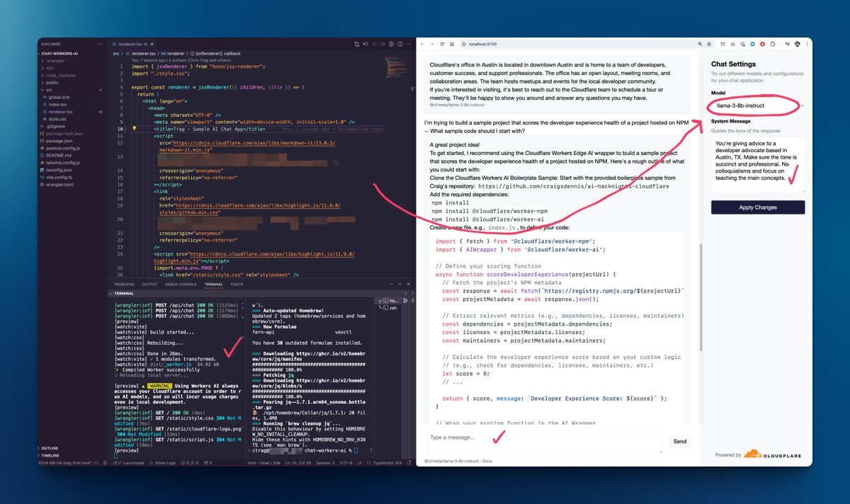Open tailwind.config.js in Explorer
The image size is (850, 504).
coord(64,163)
